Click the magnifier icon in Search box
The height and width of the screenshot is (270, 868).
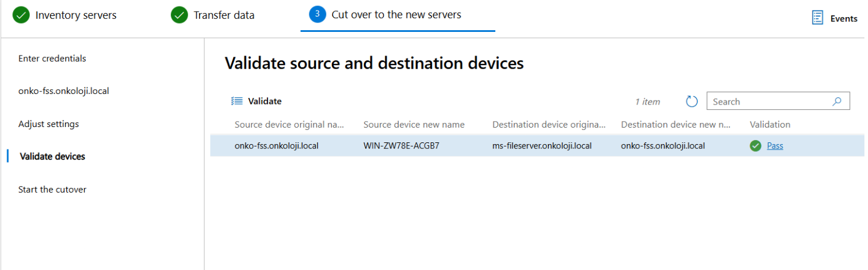pos(837,102)
